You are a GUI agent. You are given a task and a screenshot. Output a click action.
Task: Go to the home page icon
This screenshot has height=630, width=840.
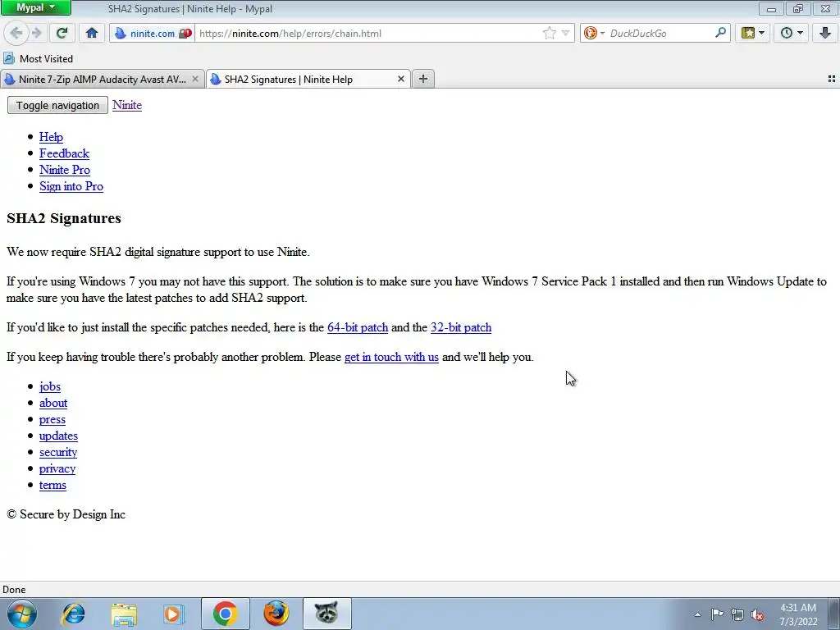tap(92, 33)
